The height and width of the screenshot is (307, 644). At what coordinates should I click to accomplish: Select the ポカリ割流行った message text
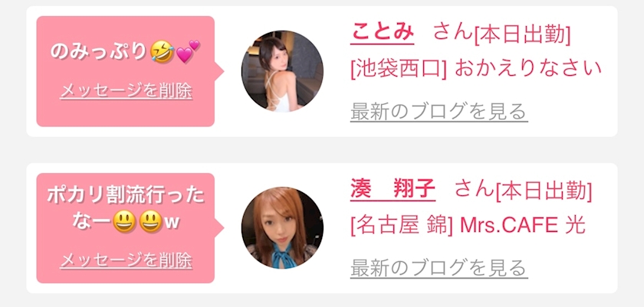126,196
